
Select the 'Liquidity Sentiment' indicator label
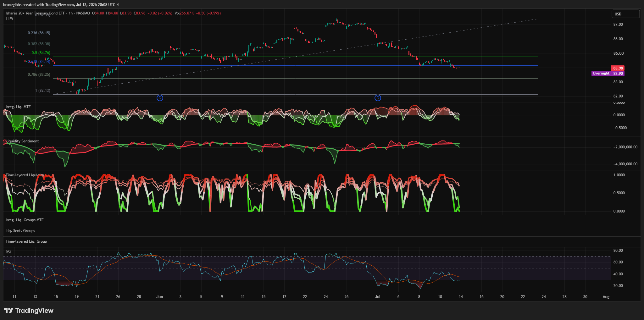[22, 141]
